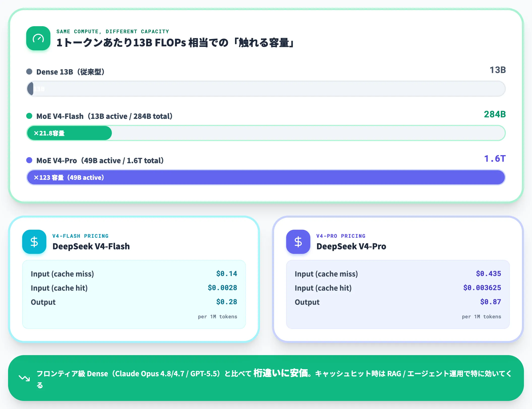Click the V4-Pro Output label

(x=307, y=302)
